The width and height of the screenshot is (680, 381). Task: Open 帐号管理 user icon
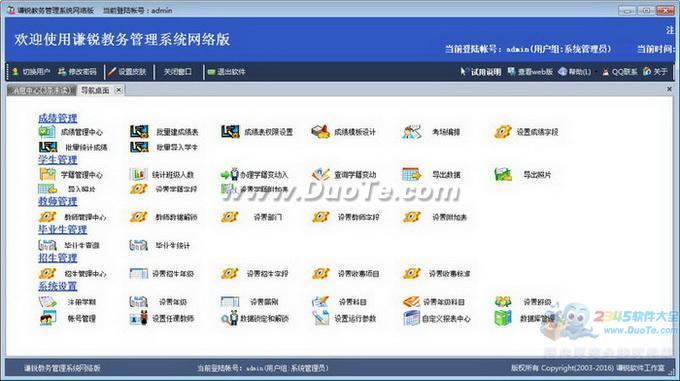point(47,318)
